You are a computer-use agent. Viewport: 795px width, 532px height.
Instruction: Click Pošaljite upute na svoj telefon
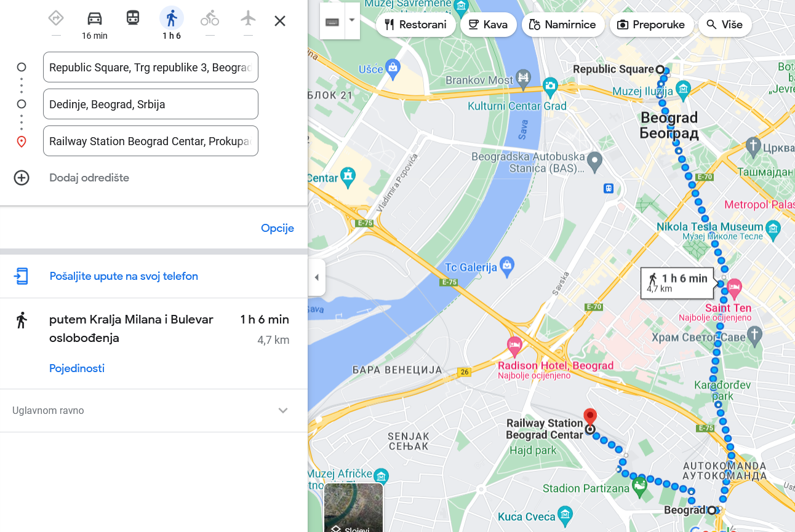point(124,276)
